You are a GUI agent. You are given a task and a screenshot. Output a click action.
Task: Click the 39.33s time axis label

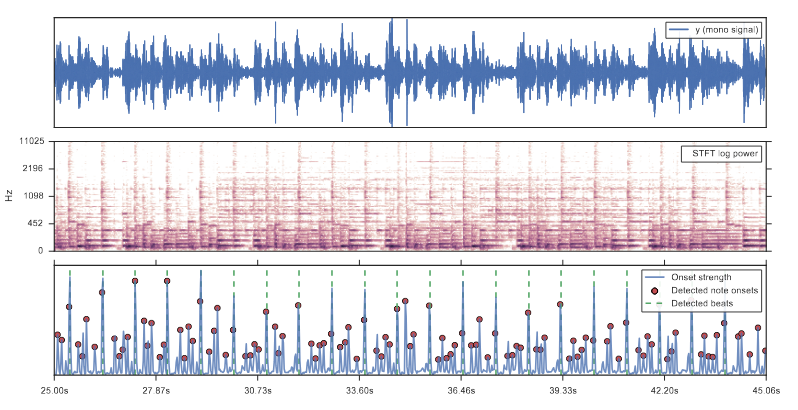point(563,389)
